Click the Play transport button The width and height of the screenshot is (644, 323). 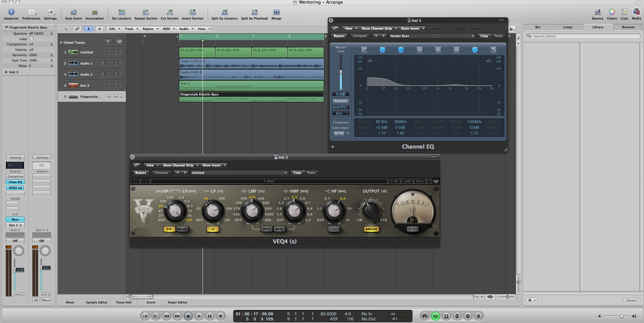click(x=199, y=316)
